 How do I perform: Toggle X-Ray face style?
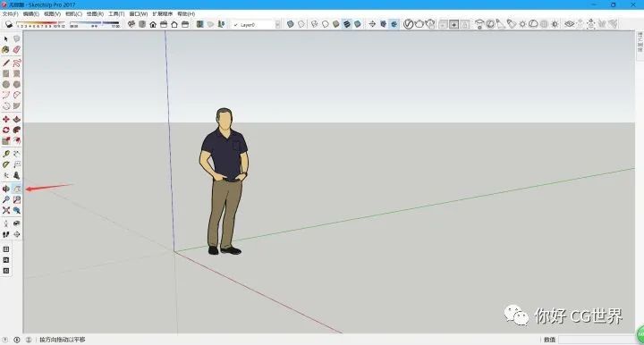(291, 24)
